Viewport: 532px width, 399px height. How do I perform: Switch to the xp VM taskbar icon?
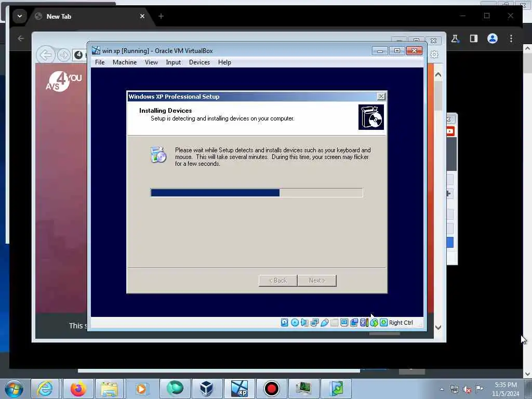click(x=239, y=389)
